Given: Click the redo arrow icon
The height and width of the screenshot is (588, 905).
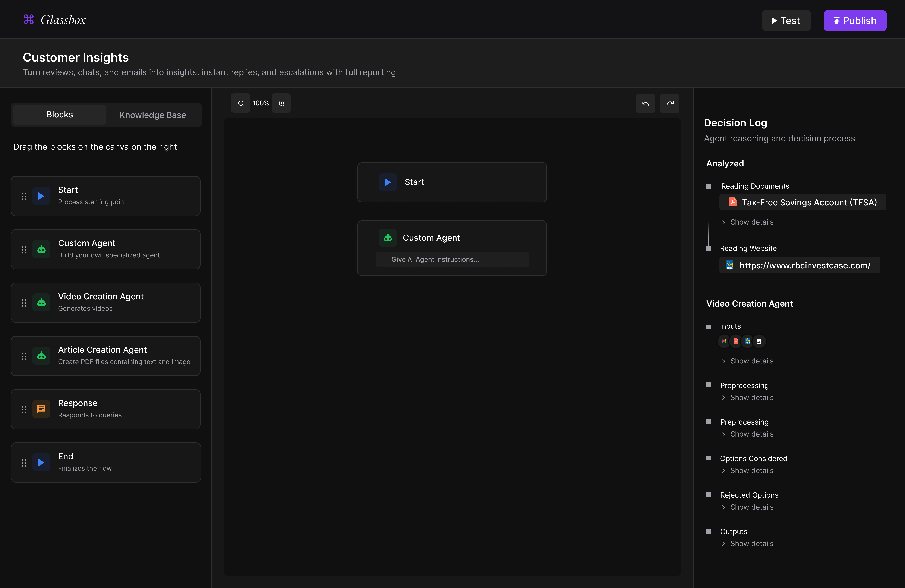Looking at the screenshot, I should (x=670, y=104).
